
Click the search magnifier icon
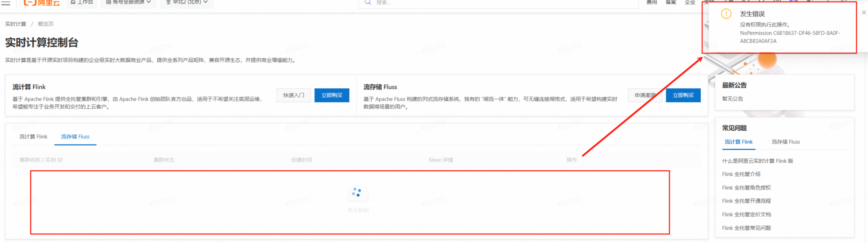tap(368, 2)
